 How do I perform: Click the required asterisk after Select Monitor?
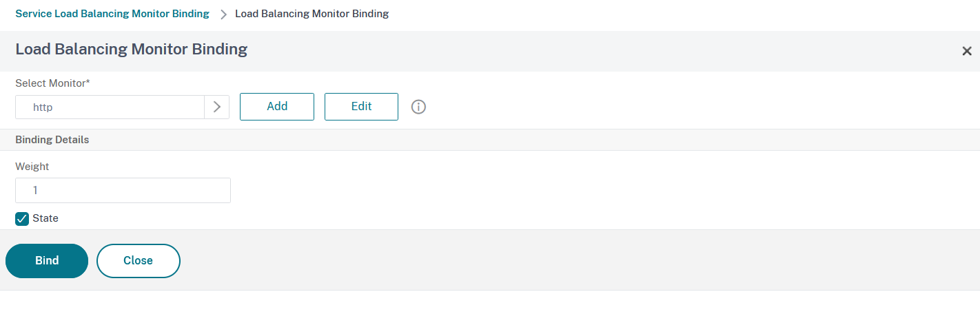point(88,83)
